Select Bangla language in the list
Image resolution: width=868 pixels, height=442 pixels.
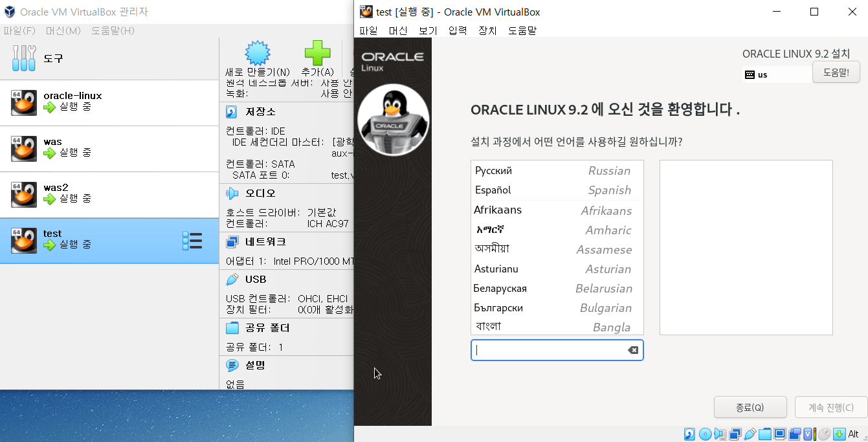pos(557,326)
